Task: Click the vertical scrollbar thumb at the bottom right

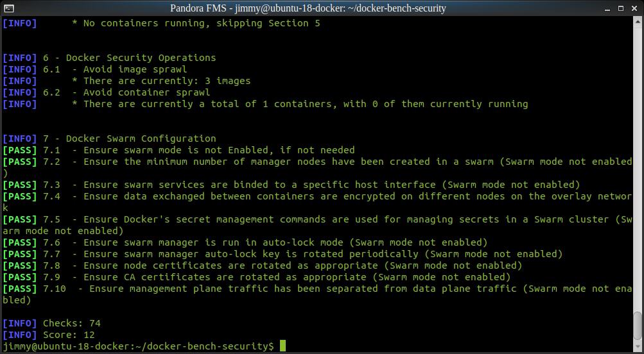Action: pyautogui.click(x=637, y=326)
